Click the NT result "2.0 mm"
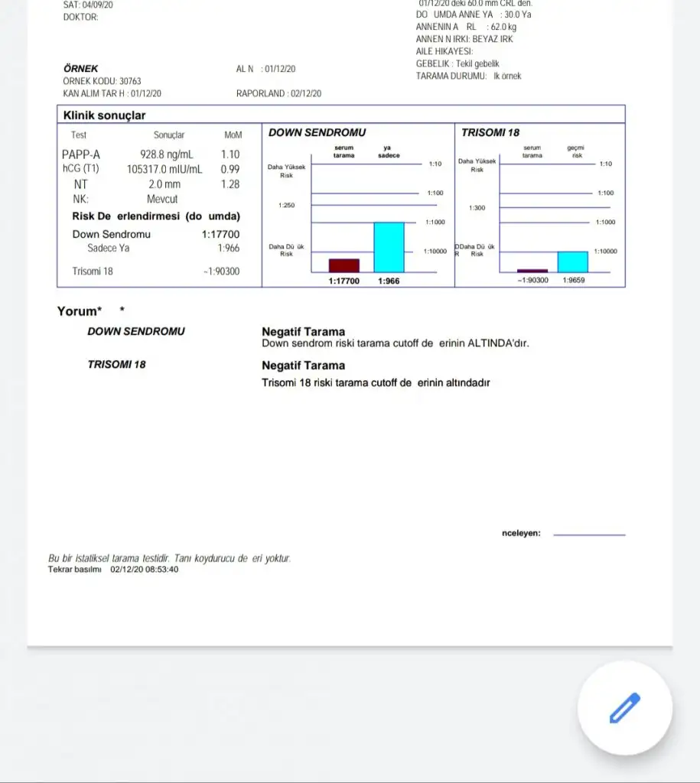 click(x=164, y=184)
